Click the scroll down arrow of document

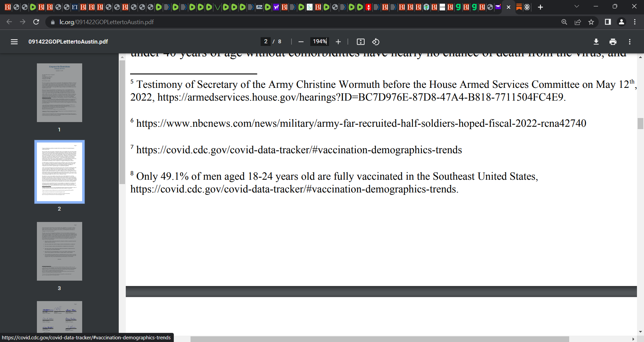pyautogui.click(x=640, y=332)
